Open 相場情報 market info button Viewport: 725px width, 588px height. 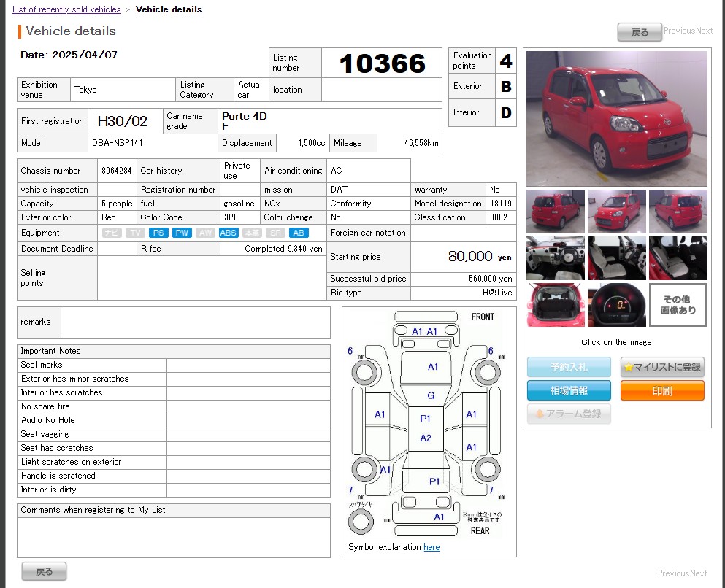pos(569,391)
